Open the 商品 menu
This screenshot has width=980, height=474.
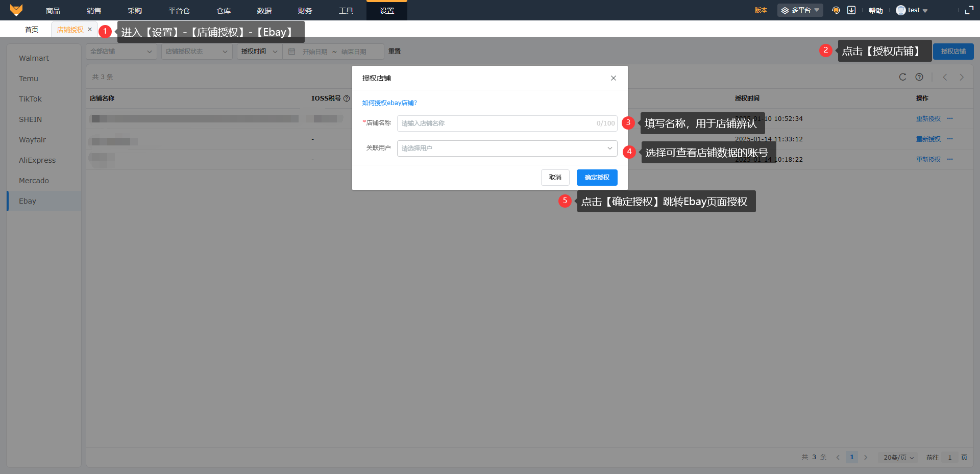point(53,10)
